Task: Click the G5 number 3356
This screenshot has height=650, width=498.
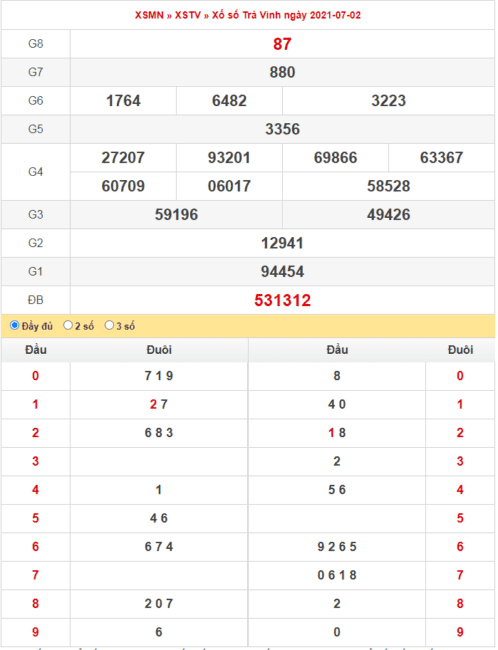Action: click(x=282, y=129)
